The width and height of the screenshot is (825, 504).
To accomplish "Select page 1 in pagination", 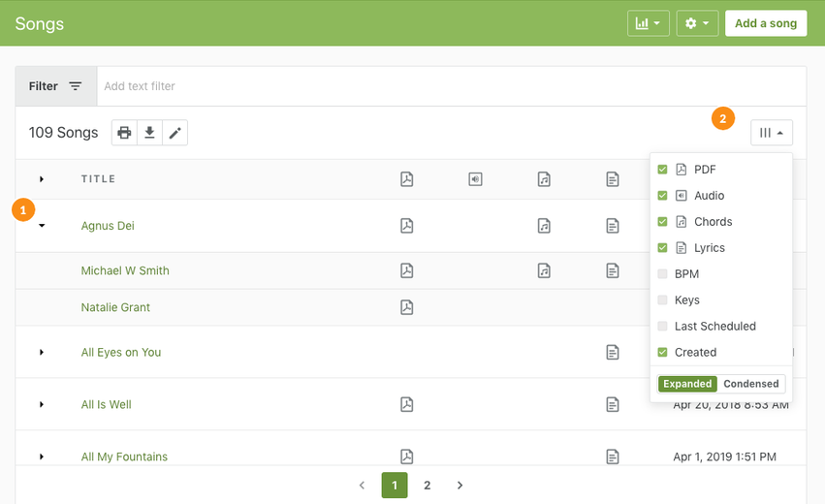I will pyautogui.click(x=395, y=485).
